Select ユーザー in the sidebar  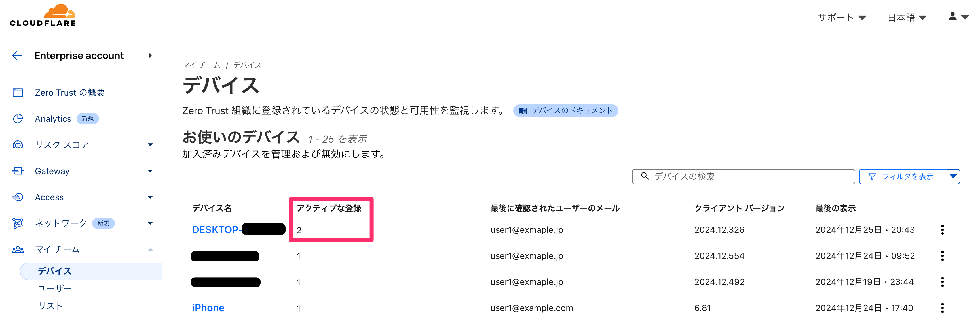55,289
